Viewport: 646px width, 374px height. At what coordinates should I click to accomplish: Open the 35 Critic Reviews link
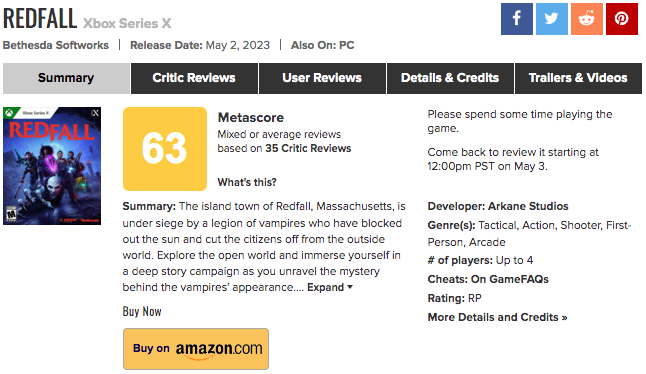(x=308, y=148)
